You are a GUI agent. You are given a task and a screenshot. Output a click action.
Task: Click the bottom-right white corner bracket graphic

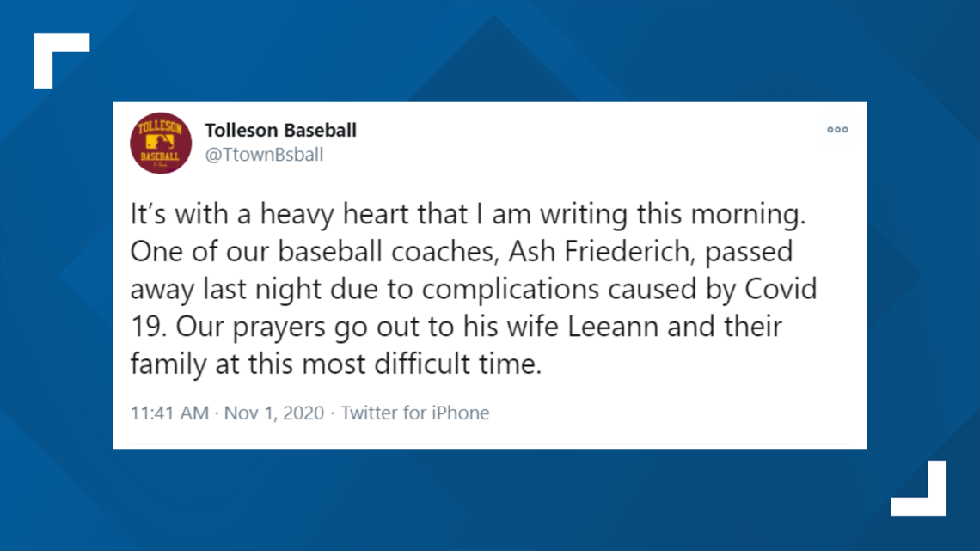click(x=919, y=488)
